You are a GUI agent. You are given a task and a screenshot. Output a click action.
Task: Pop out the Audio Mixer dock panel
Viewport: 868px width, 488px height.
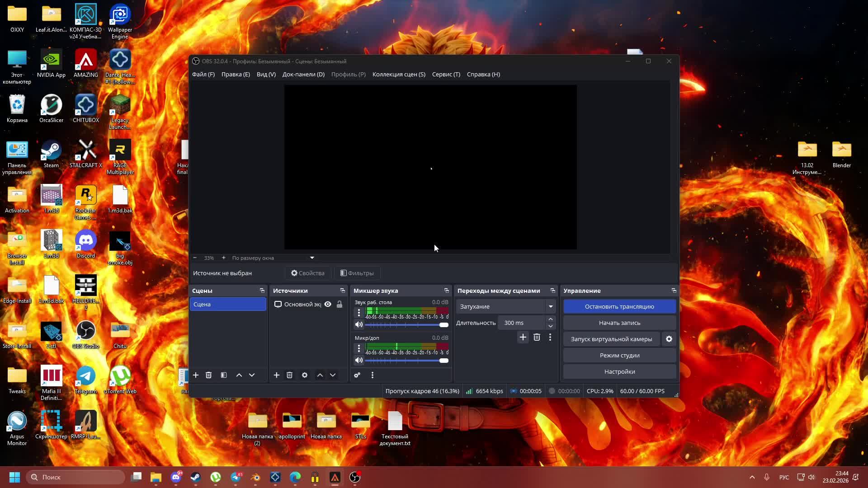click(446, 291)
